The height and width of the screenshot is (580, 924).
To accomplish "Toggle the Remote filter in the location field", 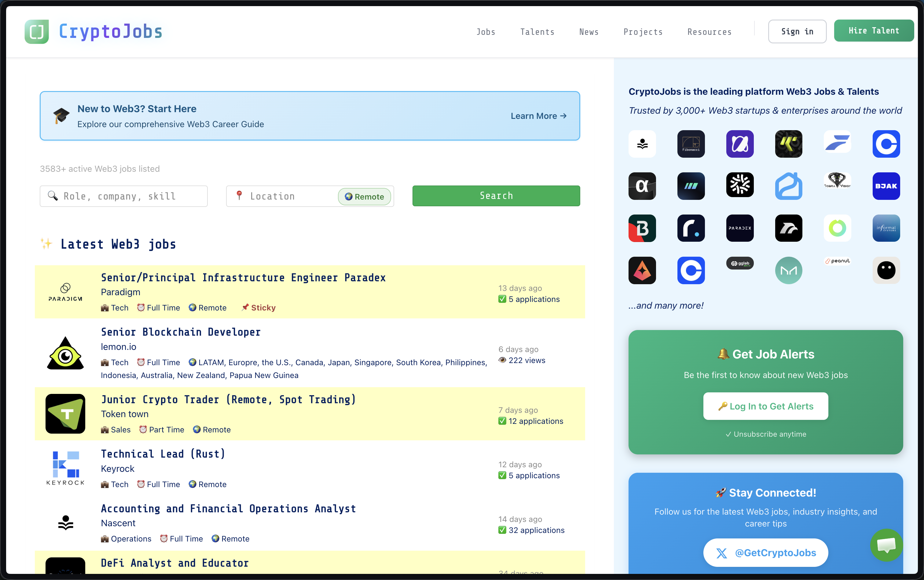I will [365, 197].
